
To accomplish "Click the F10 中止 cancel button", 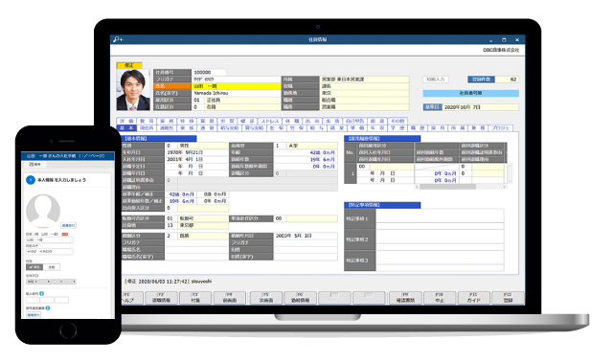I will (x=440, y=298).
